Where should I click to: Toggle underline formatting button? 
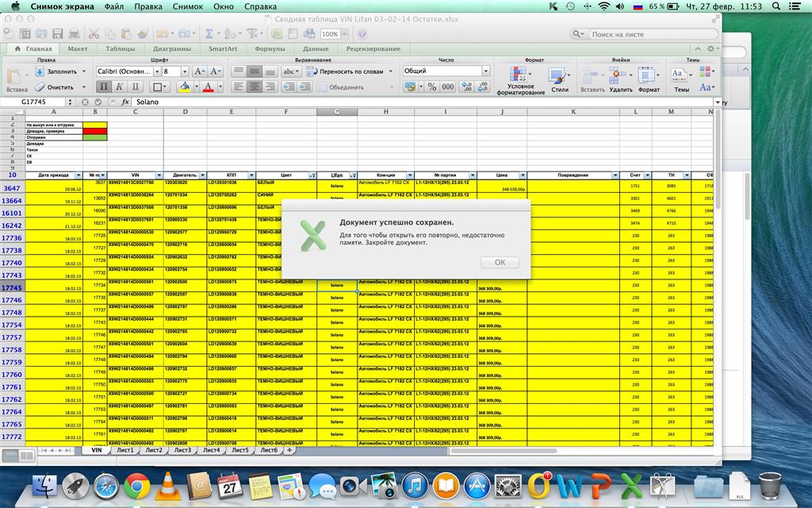pos(135,87)
